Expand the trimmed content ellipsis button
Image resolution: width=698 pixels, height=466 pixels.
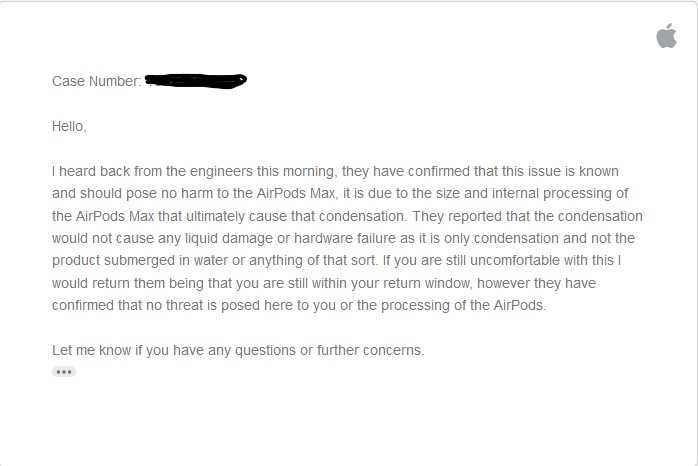point(64,371)
